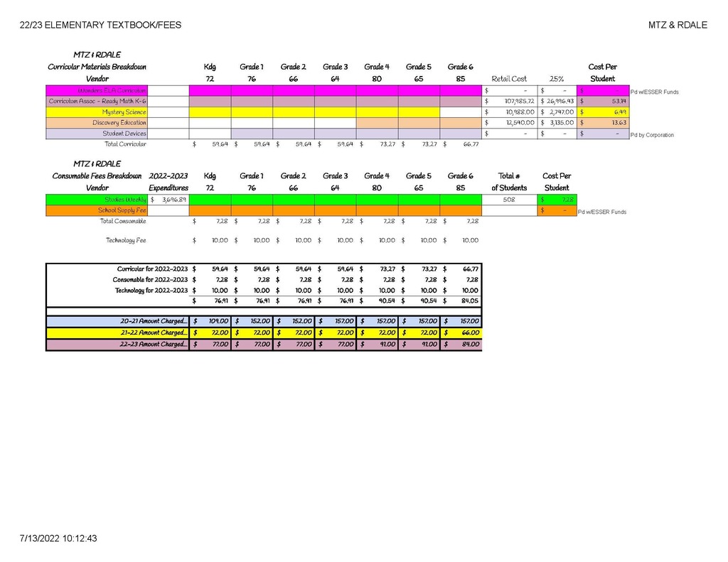Click the "Total Curricular" row label
Screen dimensions: 728x562
coord(125,144)
